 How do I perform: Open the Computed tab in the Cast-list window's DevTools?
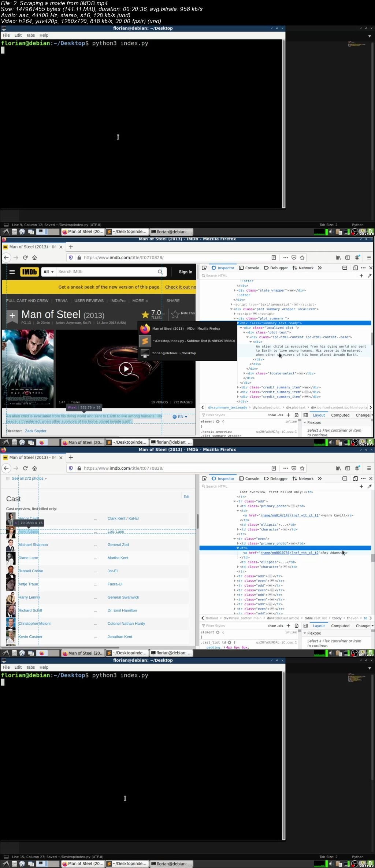click(340, 626)
